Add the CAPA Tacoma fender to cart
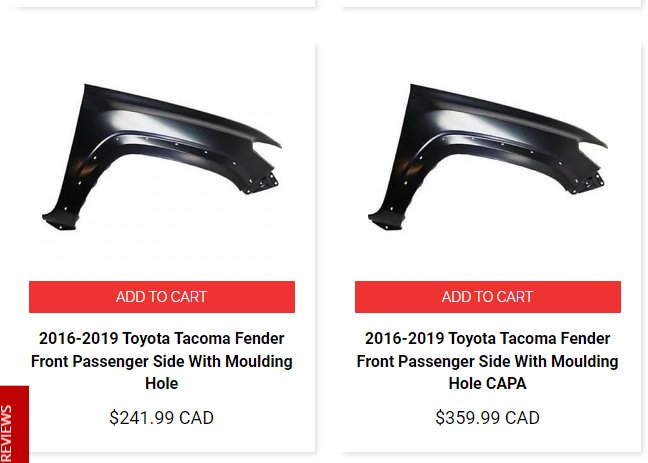The image size is (648, 463). point(488,297)
